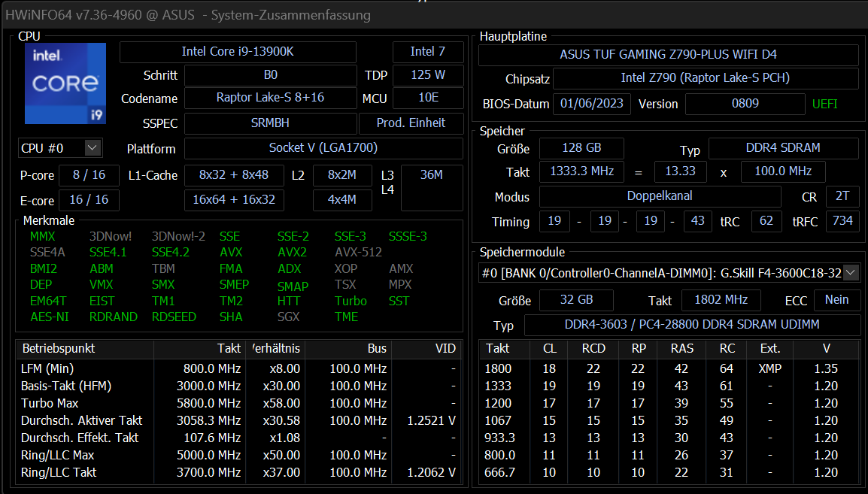
Task: Click the DDR4 SDRAM type field
Action: (x=783, y=148)
